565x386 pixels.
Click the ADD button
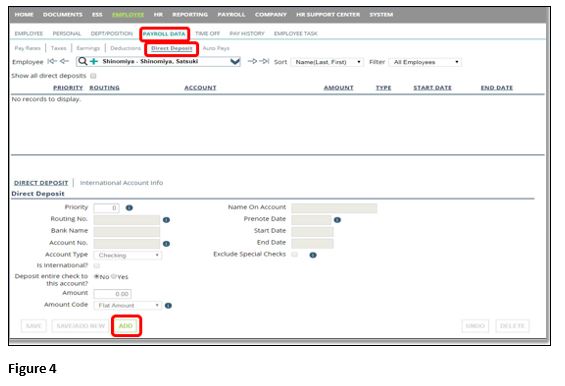[x=126, y=326]
